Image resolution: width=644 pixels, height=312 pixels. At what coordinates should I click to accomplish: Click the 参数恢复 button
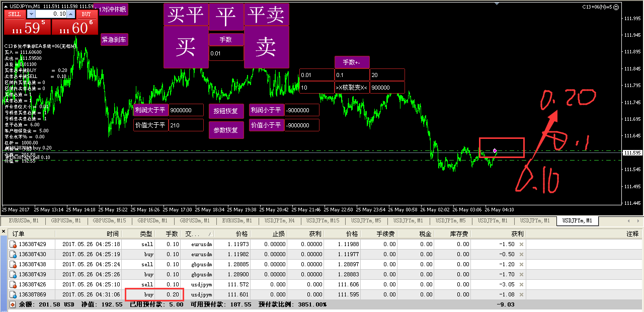click(x=226, y=130)
